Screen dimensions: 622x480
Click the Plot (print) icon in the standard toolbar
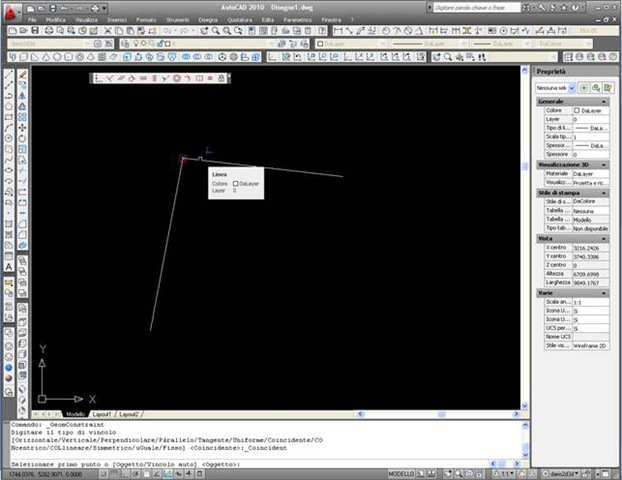pos(49,31)
